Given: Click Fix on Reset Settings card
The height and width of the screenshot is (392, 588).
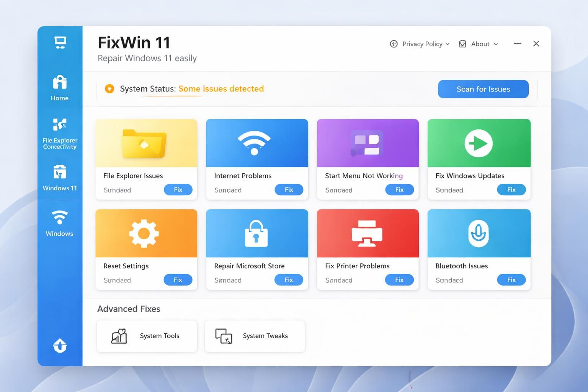Looking at the screenshot, I should (x=178, y=280).
